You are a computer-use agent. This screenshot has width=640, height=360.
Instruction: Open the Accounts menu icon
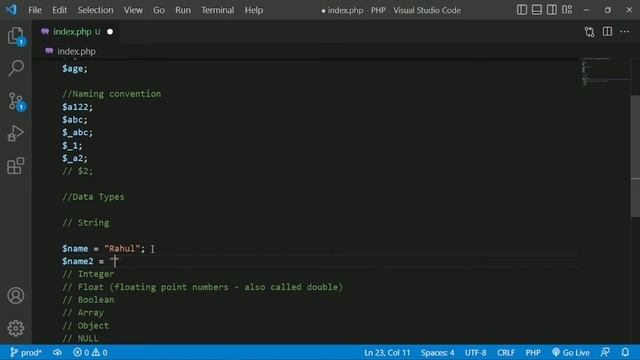point(16,296)
